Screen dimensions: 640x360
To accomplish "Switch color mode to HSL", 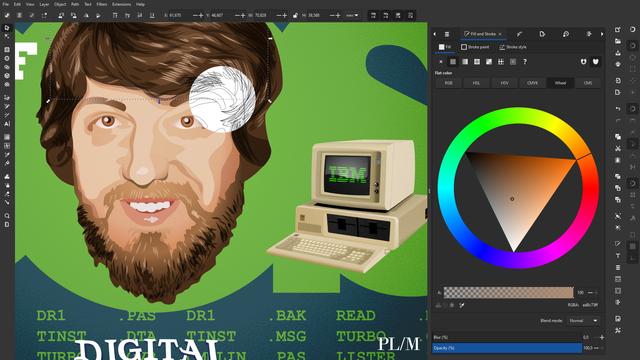I will tap(476, 83).
